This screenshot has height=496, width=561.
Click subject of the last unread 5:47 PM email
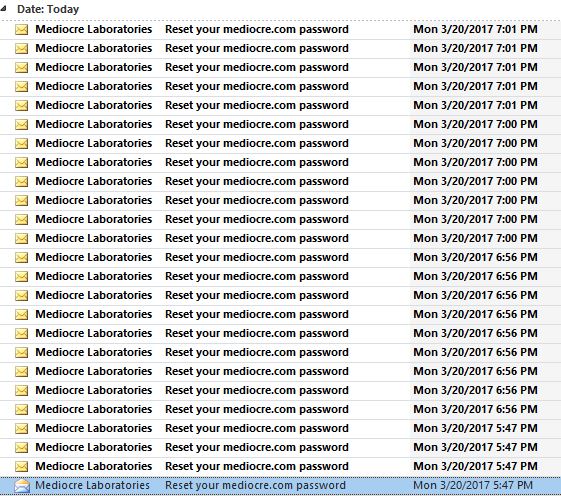pyautogui.click(x=257, y=466)
